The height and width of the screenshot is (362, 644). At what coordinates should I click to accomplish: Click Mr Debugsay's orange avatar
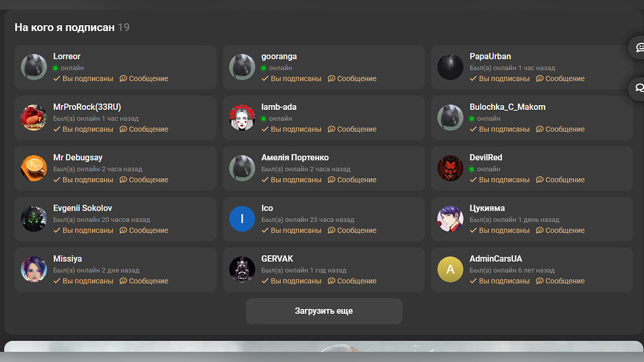pyautogui.click(x=34, y=168)
